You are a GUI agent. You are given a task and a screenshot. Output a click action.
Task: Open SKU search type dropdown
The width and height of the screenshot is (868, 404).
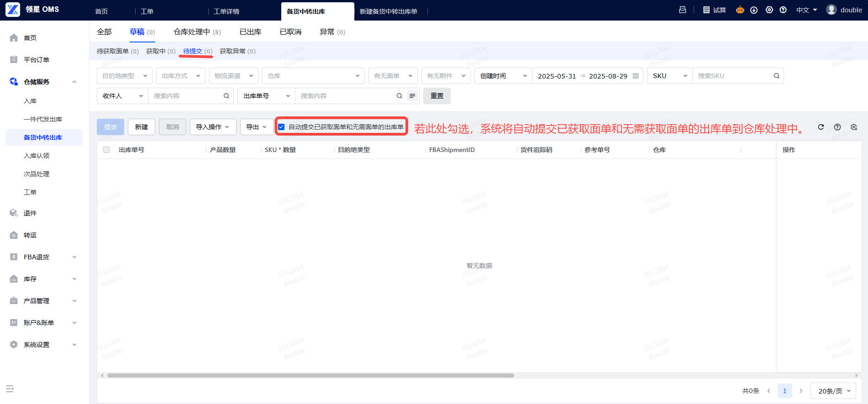(x=670, y=76)
